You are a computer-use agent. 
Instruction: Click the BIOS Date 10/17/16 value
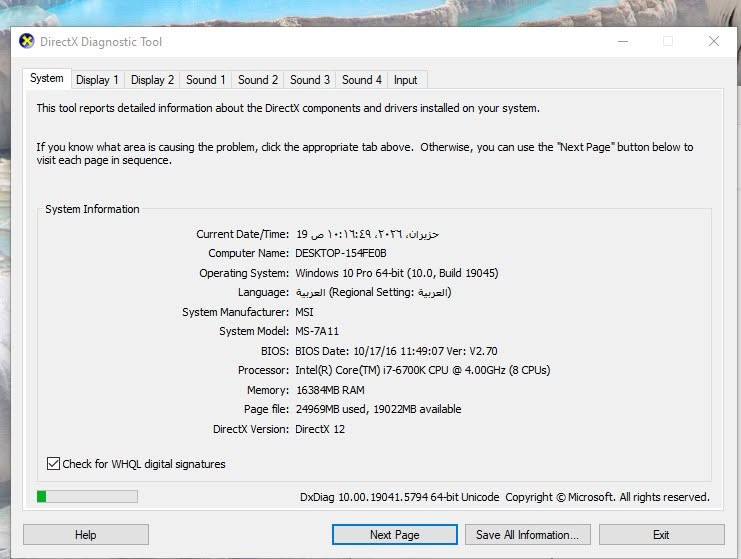point(396,351)
